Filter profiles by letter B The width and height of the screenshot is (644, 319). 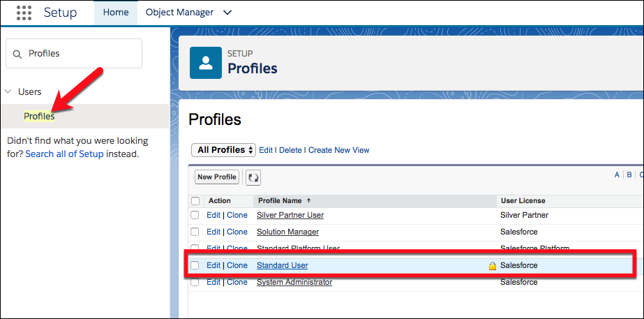(x=629, y=175)
